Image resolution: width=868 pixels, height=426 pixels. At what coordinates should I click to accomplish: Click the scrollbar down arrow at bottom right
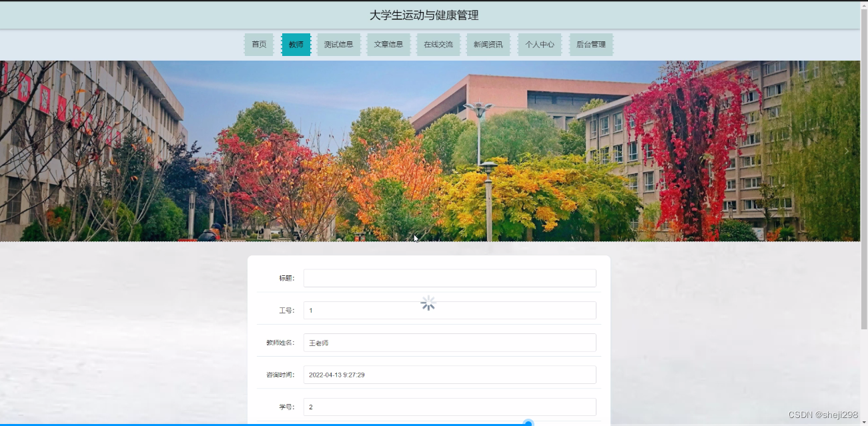pyautogui.click(x=863, y=420)
